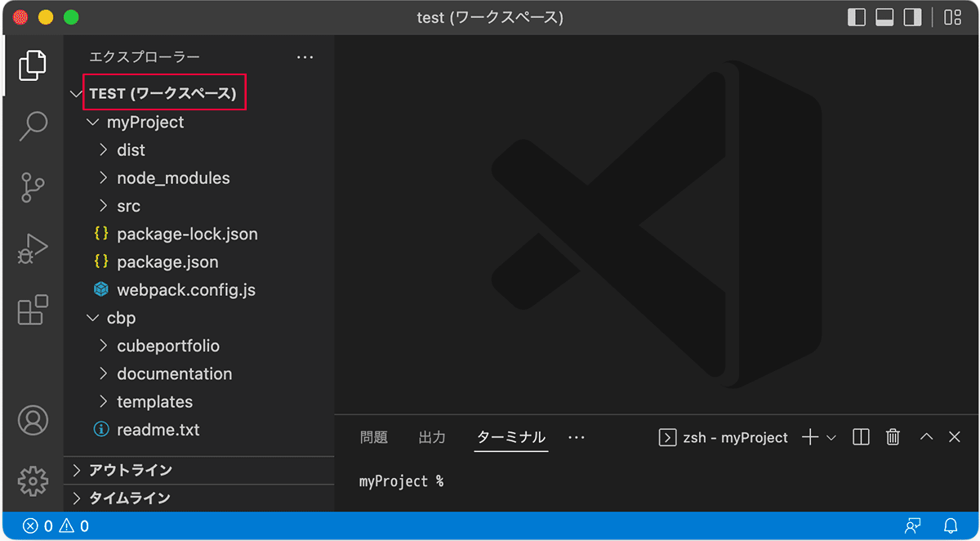Image resolution: width=980 pixels, height=541 pixels.
Task: Open the new terminal launch profile dropdown
Action: click(x=831, y=438)
